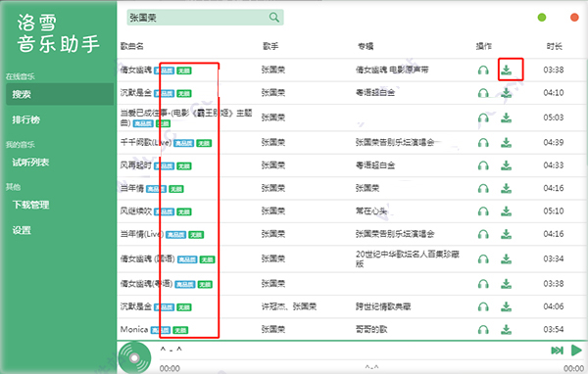Go to 排行榜 in the sidebar
The width and height of the screenshot is (588, 374).
tap(25, 119)
